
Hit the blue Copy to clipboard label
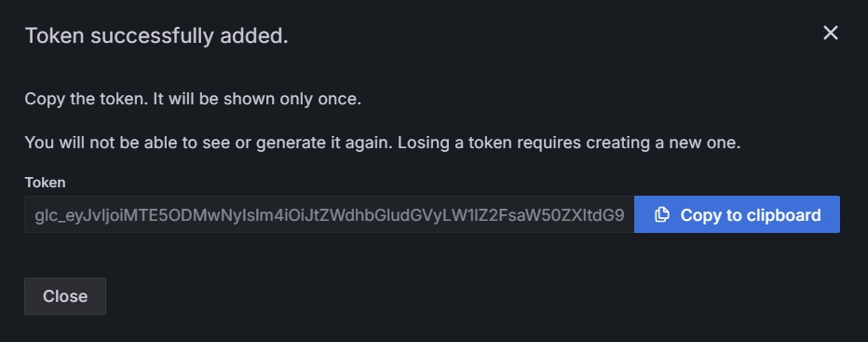point(750,215)
